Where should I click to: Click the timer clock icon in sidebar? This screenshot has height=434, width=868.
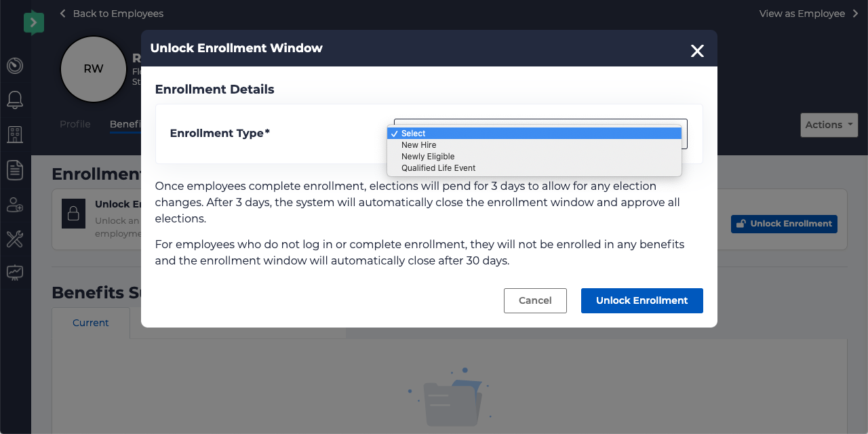[x=14, y=65]
